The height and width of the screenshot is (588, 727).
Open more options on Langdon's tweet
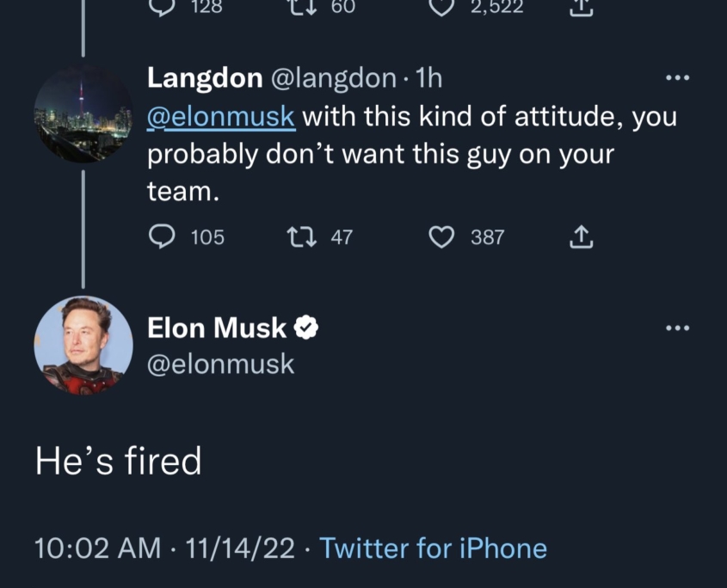pyautogui.click(x=678, y=79)
